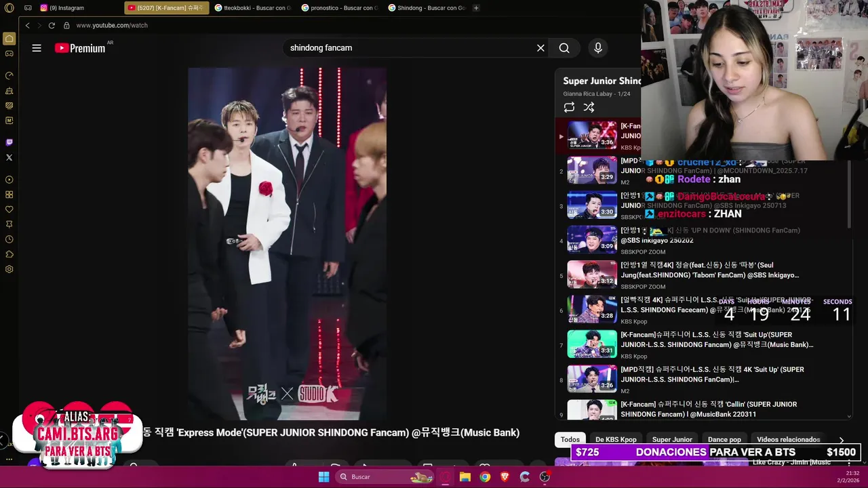Image resolution: width=868 pixels, height=488 pixels.
Task: Open the tab islands workspace icon
Action: click(28, 8)
